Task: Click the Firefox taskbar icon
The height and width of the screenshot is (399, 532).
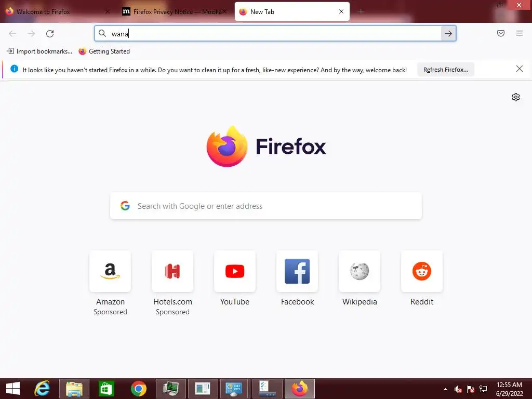Action: pos(300,389)
